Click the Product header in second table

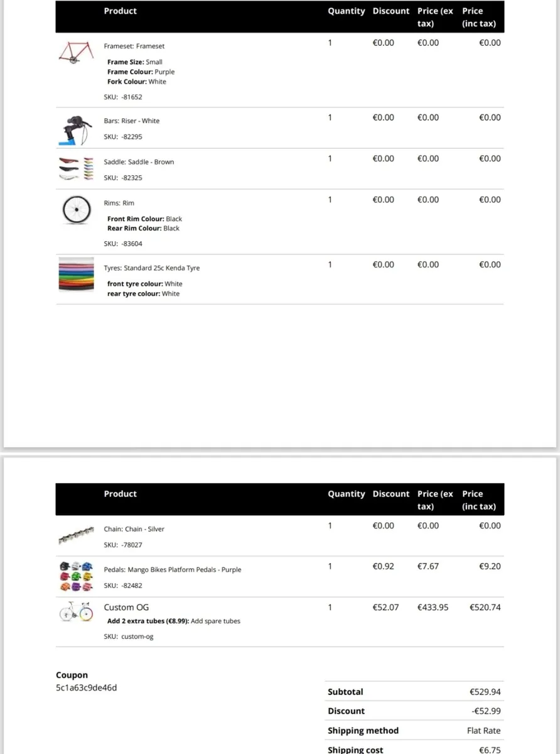120,494
